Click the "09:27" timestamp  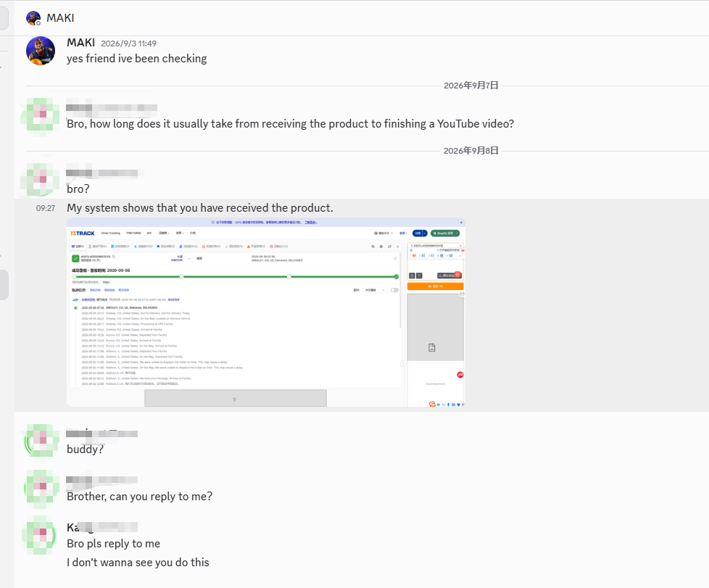click(46, 208)
